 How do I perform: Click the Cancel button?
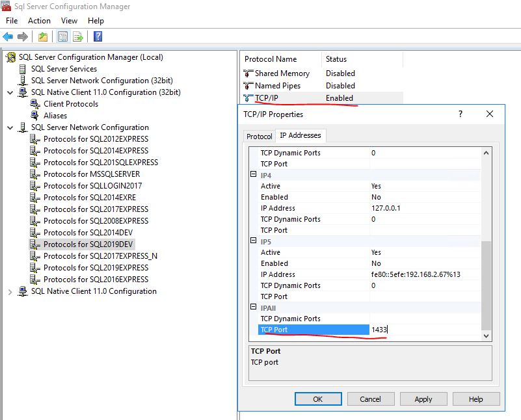[x=371, y=399]
